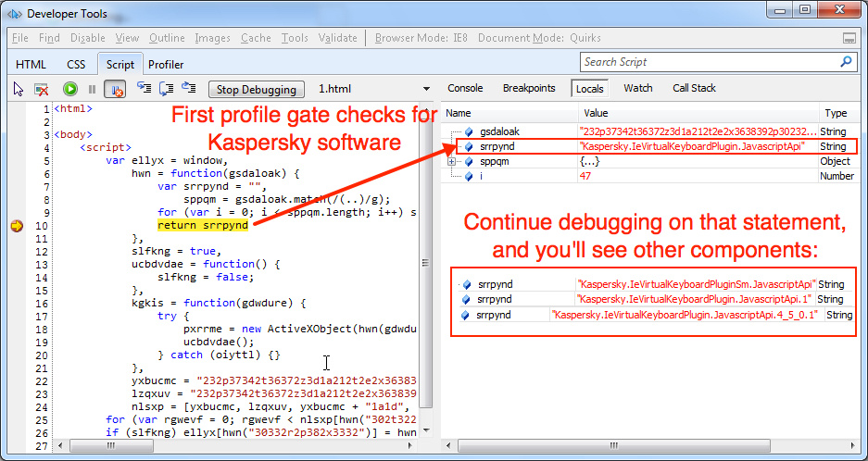868x461 pixels.
Task: Select the i variable row
Action: [649, 176]
